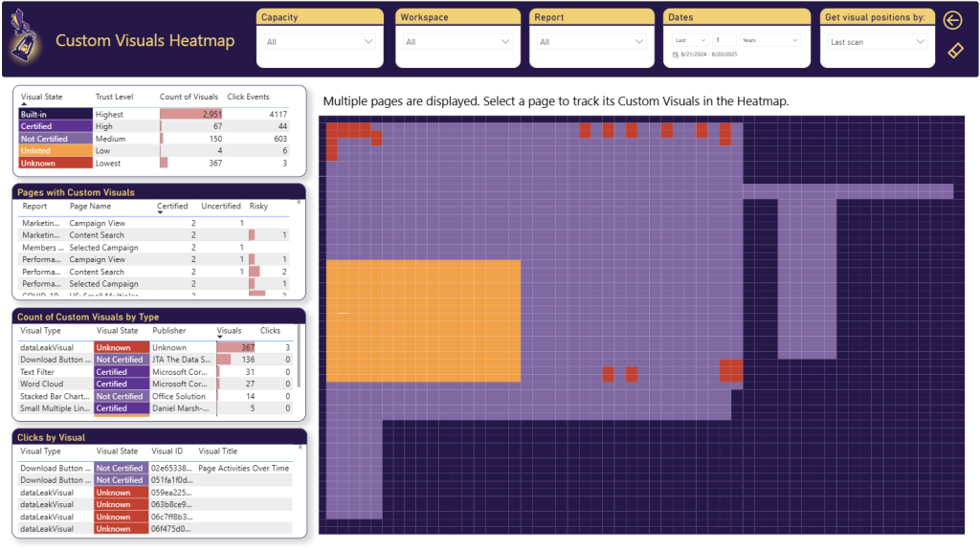Expand the Workspace filter dropdown
Screen dimensions: 980x550
pyautogui.click(x=458, y=42)
